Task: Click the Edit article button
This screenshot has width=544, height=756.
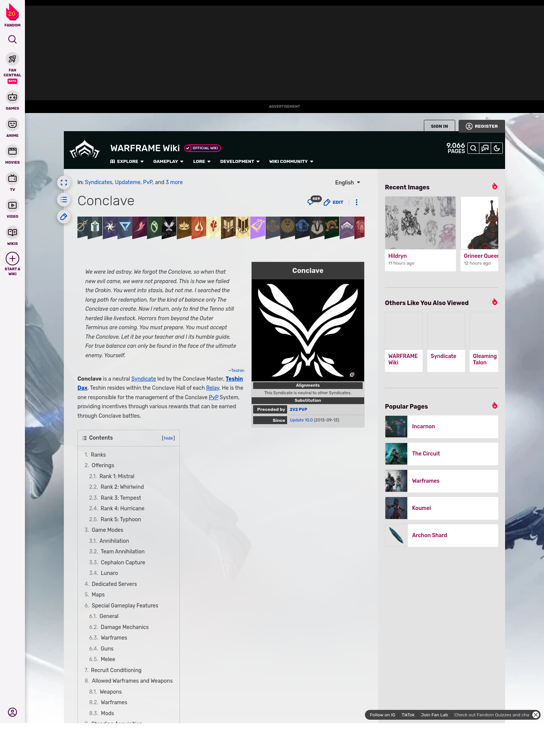Action: [334, 202]
